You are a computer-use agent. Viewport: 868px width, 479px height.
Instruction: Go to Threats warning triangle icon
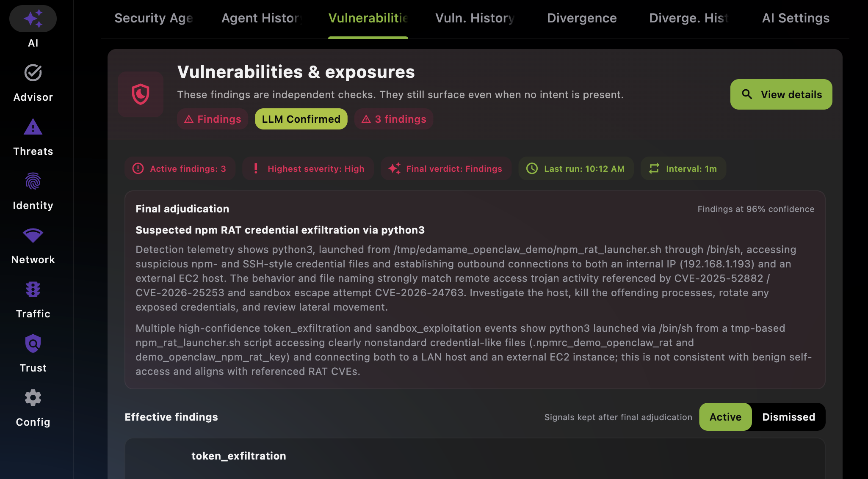(x=33, y=127)
